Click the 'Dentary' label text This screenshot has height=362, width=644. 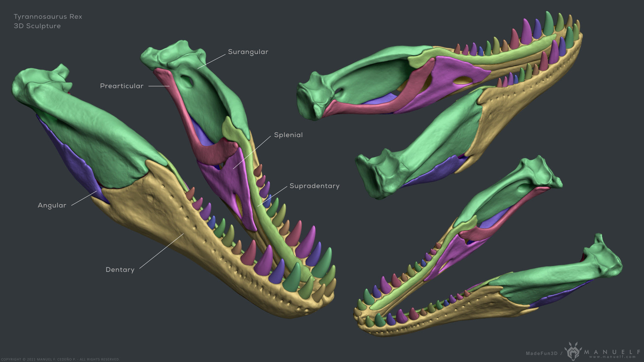[x=120, y=270]
